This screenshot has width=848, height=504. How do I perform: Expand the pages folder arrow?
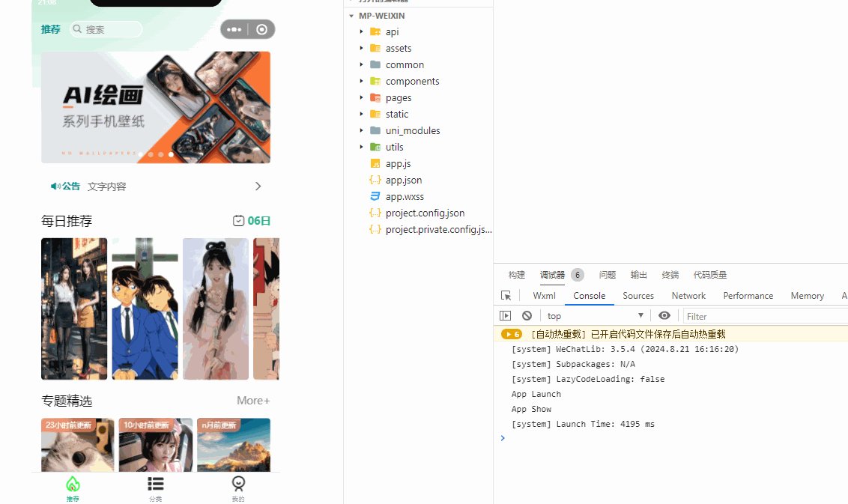(x=361, y=98)
